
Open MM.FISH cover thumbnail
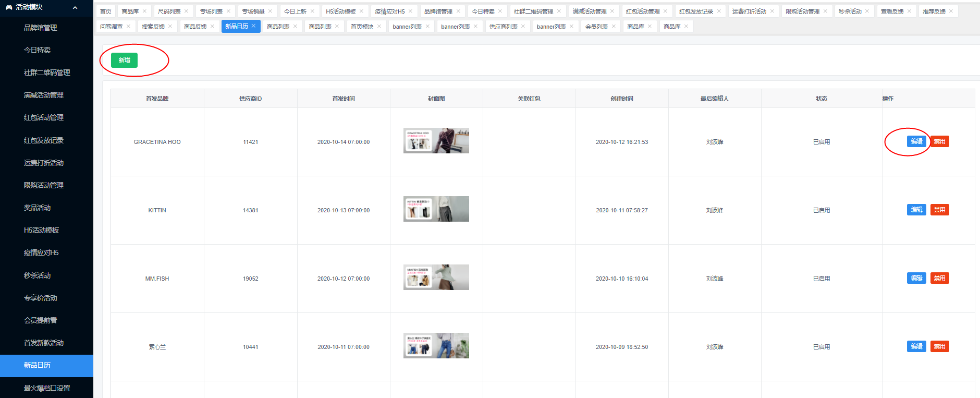(436, 277)
